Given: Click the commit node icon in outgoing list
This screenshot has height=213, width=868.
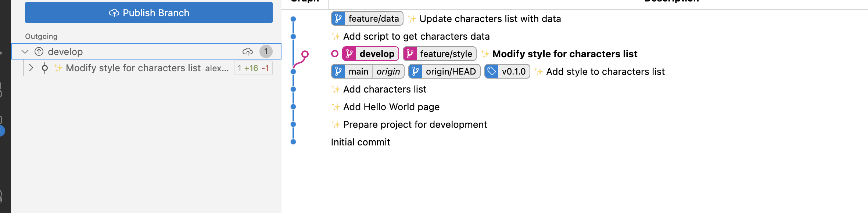Looking at the screenshot, I should (45, 68).
